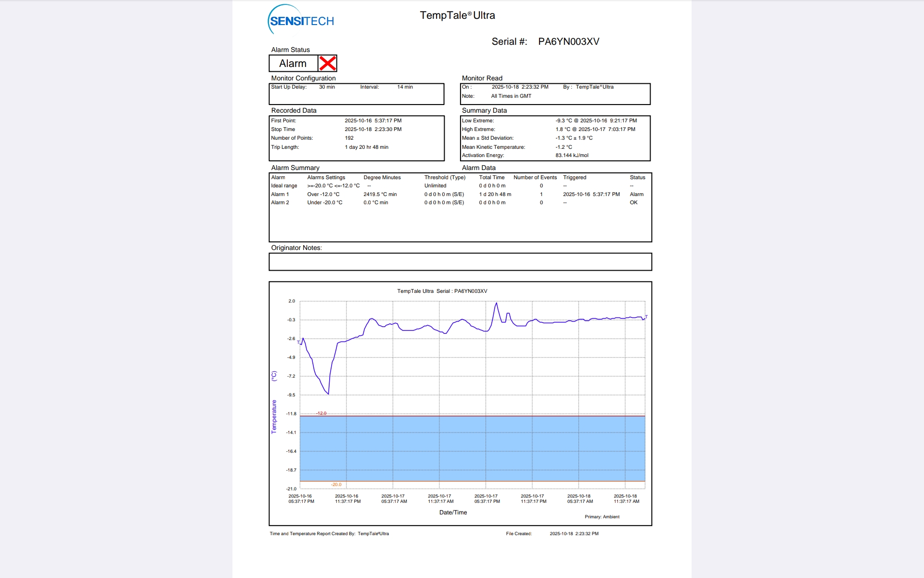Click the red -12.0 threshold line label
This screenshot has width=924, height=578.
321,413
